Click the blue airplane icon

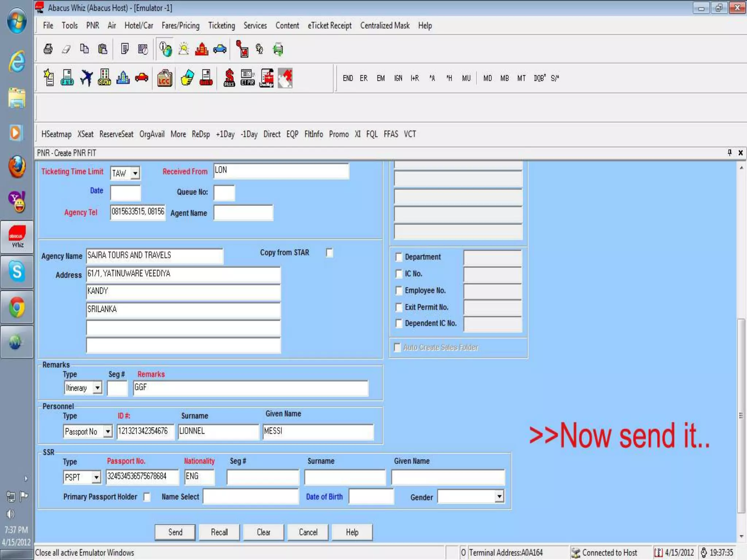(86, 78)
